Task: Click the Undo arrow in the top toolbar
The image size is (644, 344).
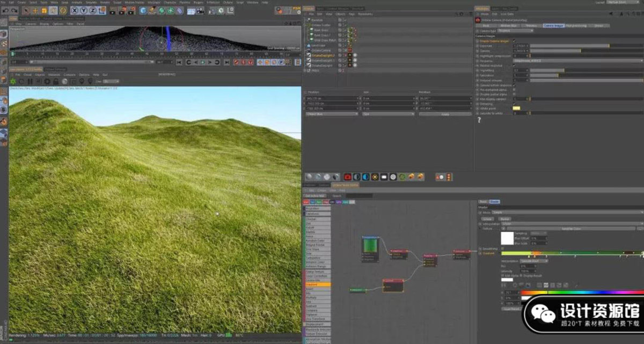Action: coord(4,10)
